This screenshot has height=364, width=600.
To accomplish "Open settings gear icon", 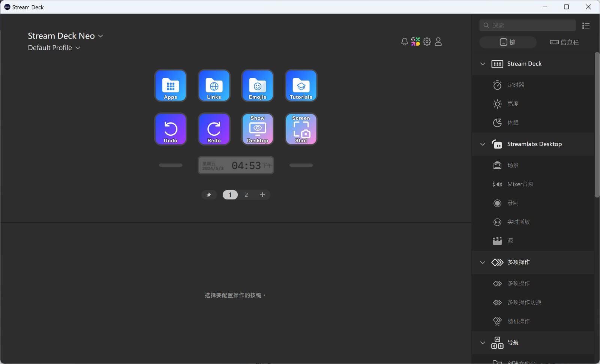I will click(x=427, y=42).
